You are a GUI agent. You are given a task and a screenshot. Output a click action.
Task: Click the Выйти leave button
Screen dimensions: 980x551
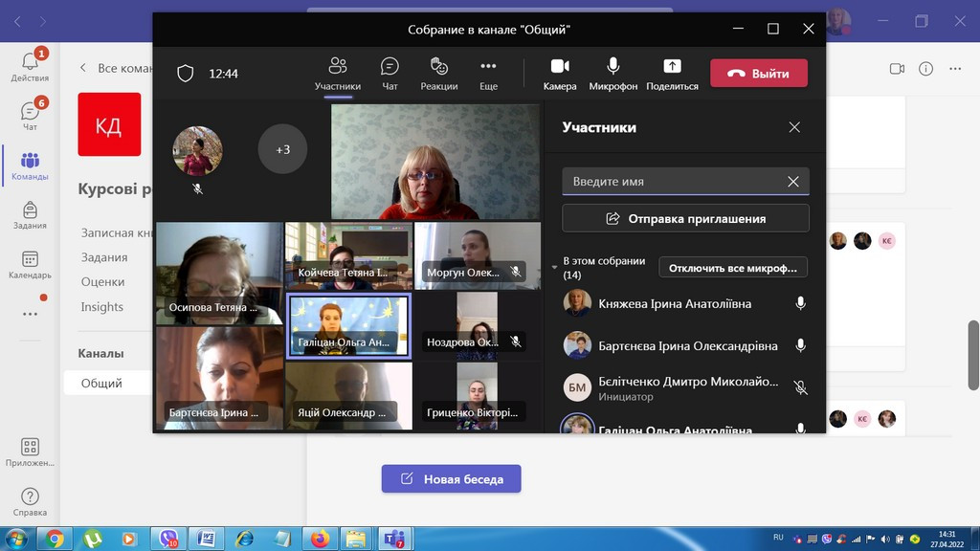pos(759,74)
